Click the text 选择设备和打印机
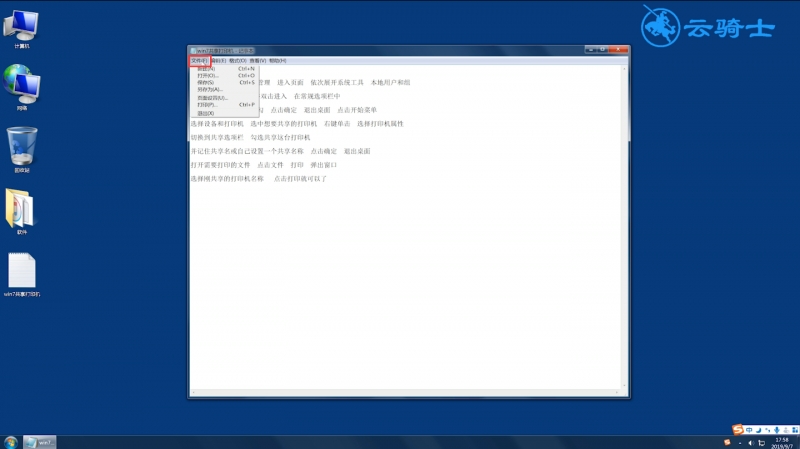The height and width of the screenshot is (449, 800). pos(217,123)
